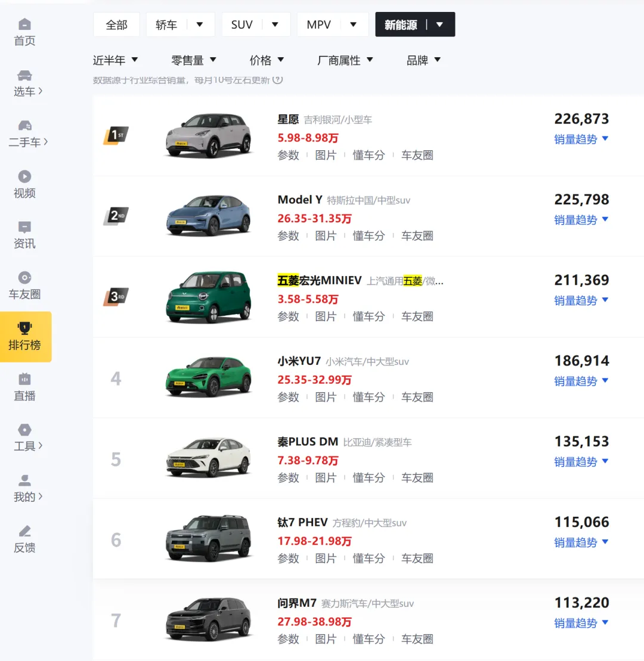Click the 五菱宏光MINIEV car thumbnail
Viewport: 644px width, 661px height.
point(208,297)
